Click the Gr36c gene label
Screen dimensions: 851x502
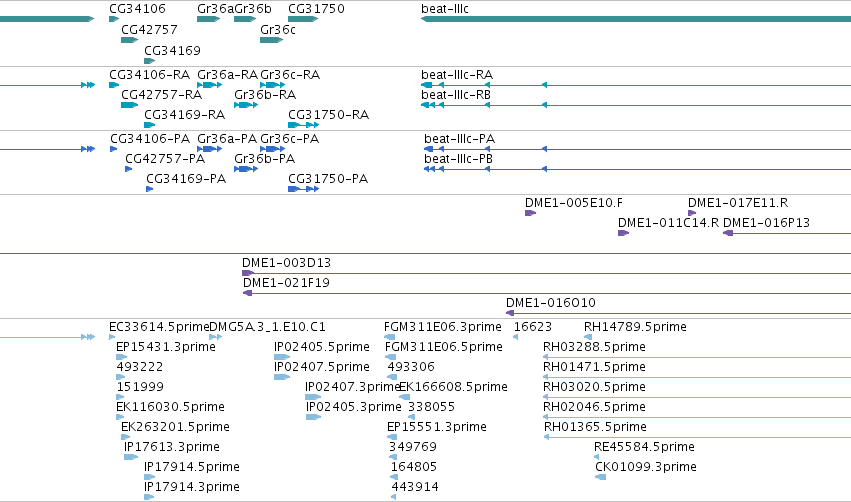278,29
